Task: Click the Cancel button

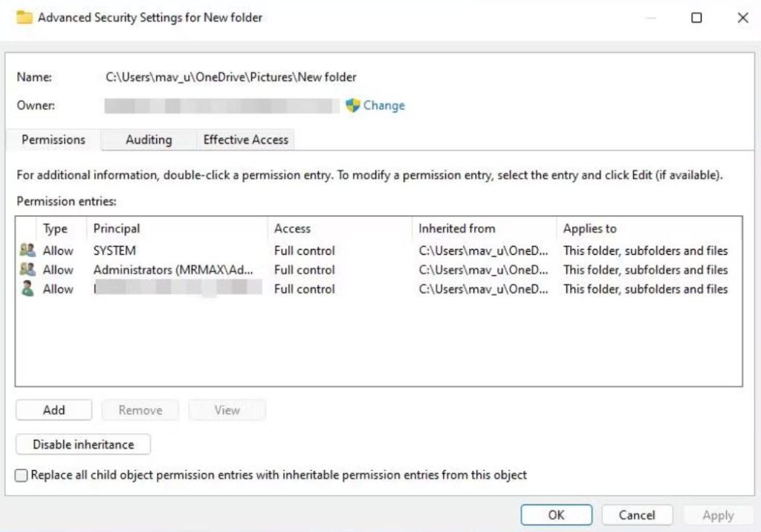Action: [636, 515]
